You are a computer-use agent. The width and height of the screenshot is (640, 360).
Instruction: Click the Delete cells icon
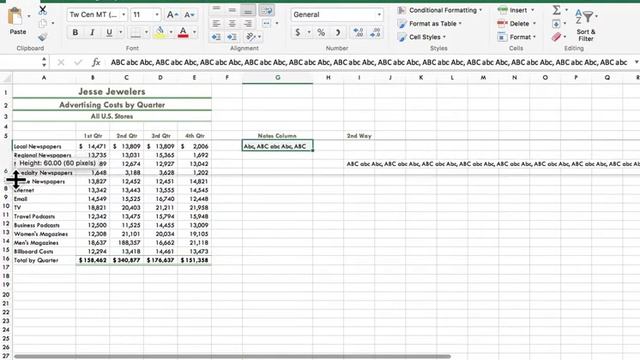point(502,24)
